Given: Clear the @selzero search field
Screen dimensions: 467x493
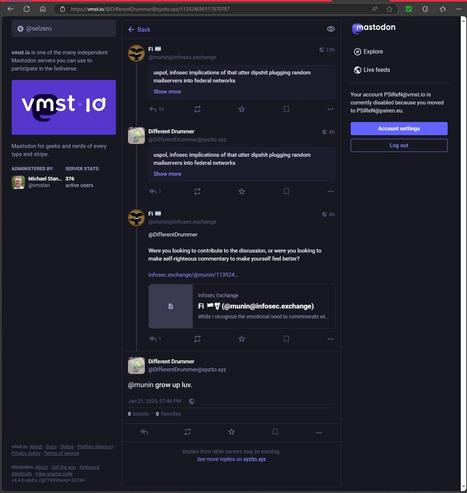Looking at the screenshot, I should pos(20,29).
